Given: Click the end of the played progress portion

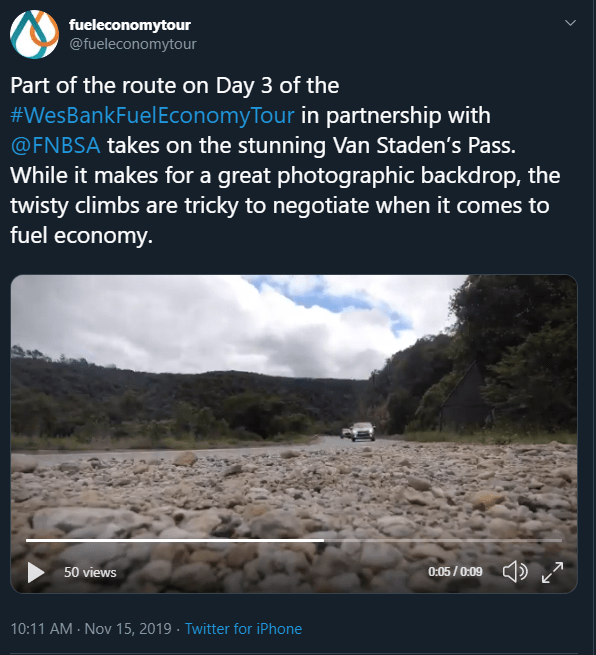Looking at the screenshot, I should coord(323,540).
